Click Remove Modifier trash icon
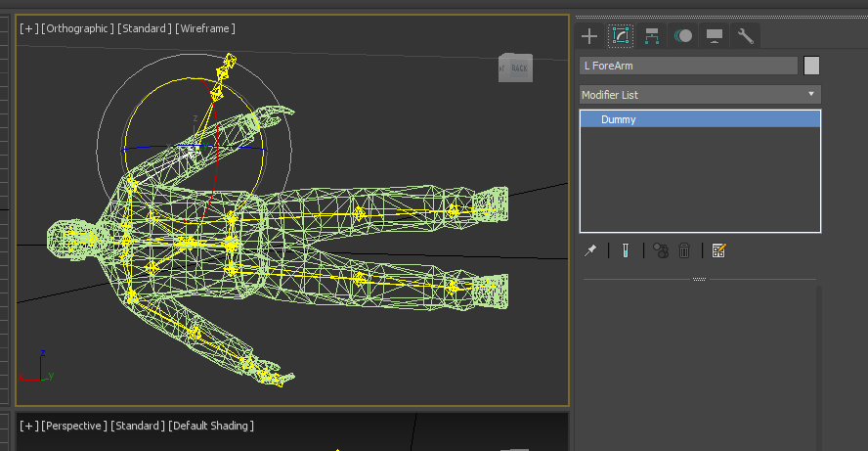 tap(684, 250)
